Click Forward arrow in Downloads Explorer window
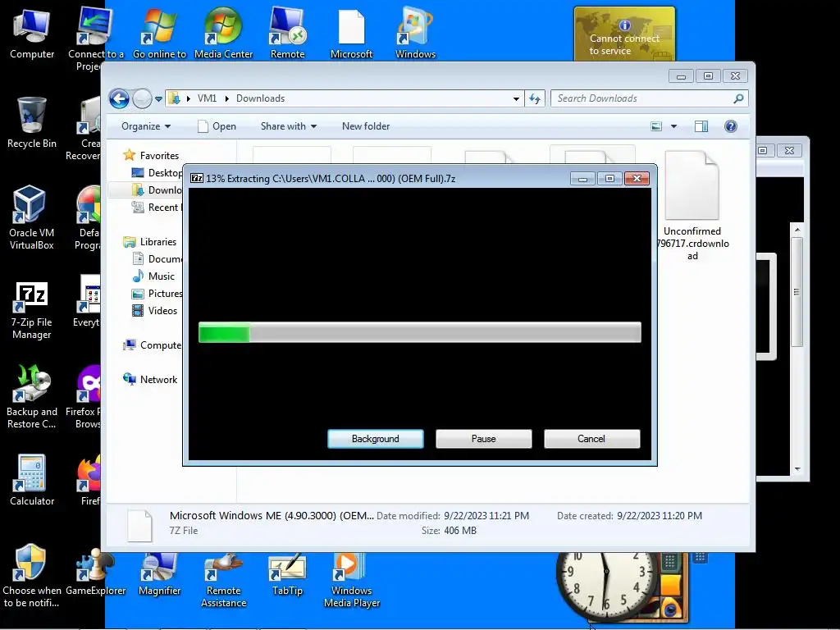This screenshot has height=630, width=840. pyautogui.click(x=142, y=98)
